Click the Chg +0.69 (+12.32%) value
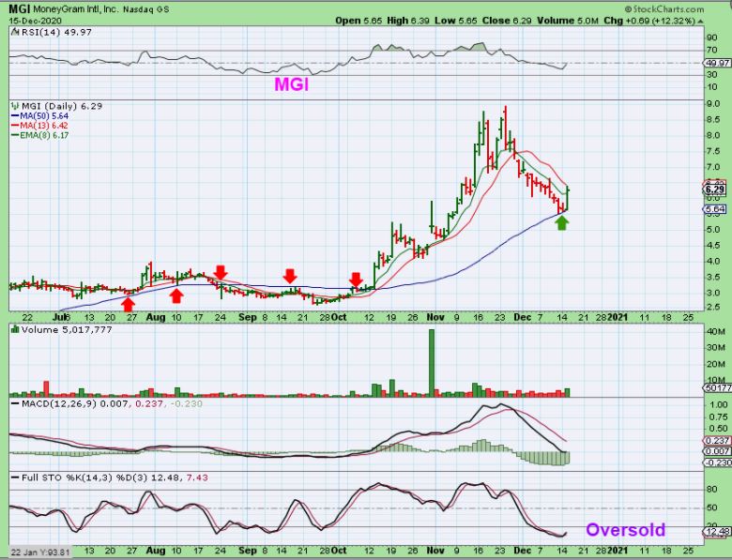Viewport: 732px width, 560px height. [649, 21]
